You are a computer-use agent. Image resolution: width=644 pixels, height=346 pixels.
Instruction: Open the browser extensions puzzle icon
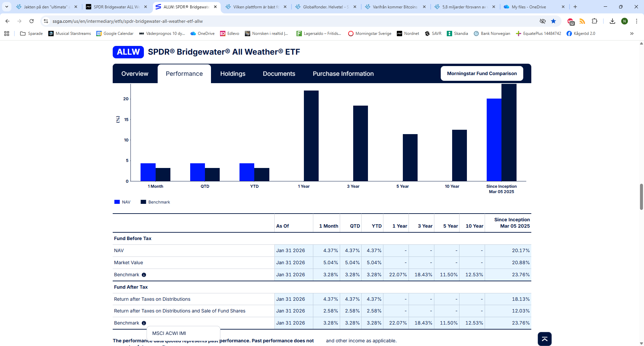tap(594, 21)
